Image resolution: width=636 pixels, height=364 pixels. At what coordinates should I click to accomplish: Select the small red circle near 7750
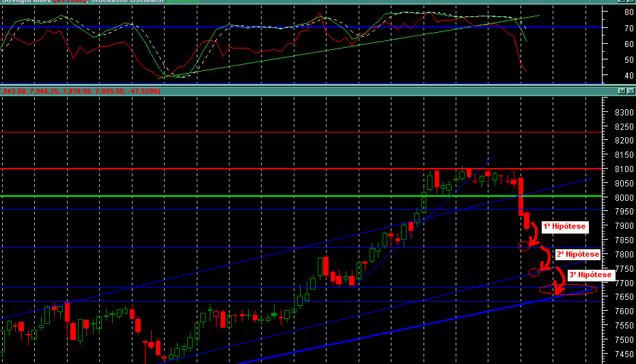tap(534, 272)
